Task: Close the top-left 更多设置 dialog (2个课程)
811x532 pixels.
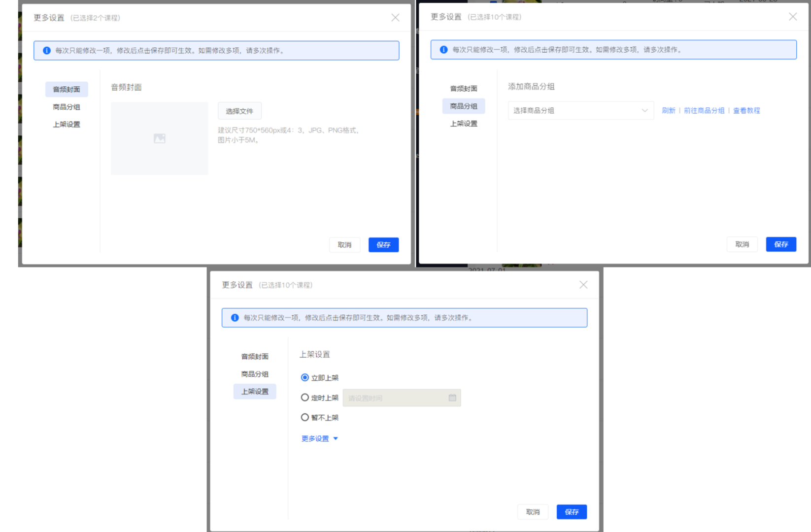Action: coord(395,18)
